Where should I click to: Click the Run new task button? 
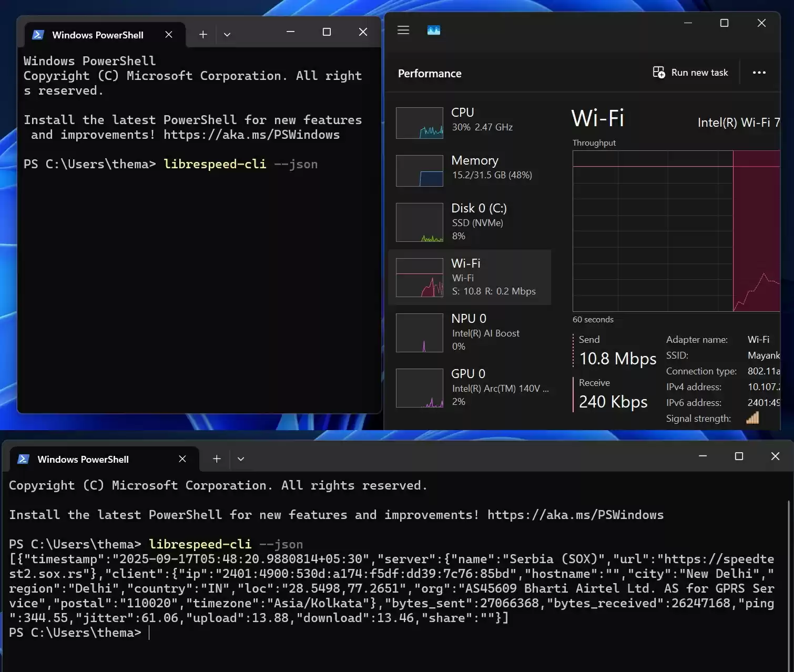tap(690, 72)
